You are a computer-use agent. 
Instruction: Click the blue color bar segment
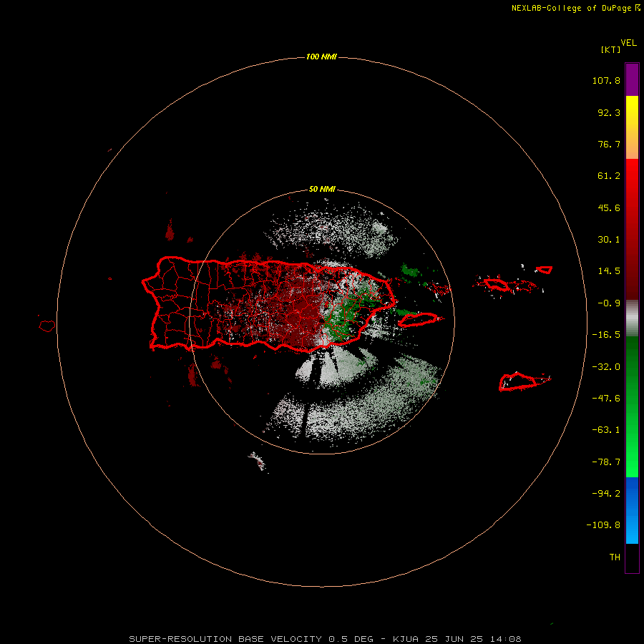(632, 510)
